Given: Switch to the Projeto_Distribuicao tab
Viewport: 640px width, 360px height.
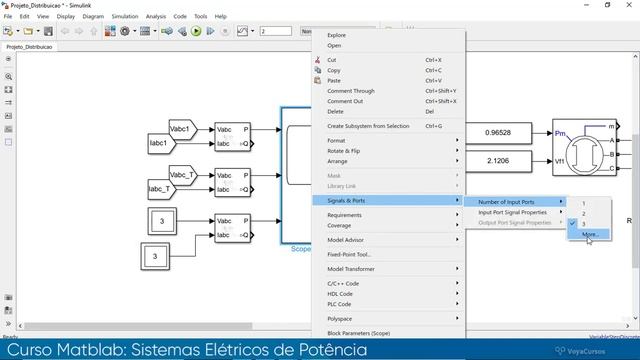Looking at the screenshot, I should coord(29,47).
